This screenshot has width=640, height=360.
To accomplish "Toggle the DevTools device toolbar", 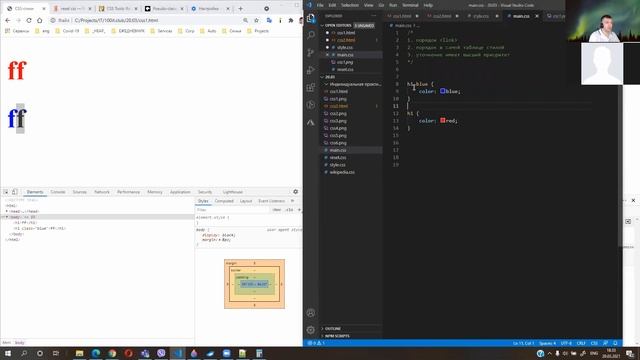I will 14,192.
